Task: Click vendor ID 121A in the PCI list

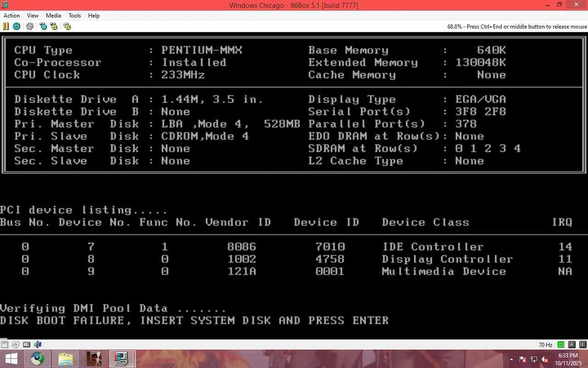Action: point(242,272)
